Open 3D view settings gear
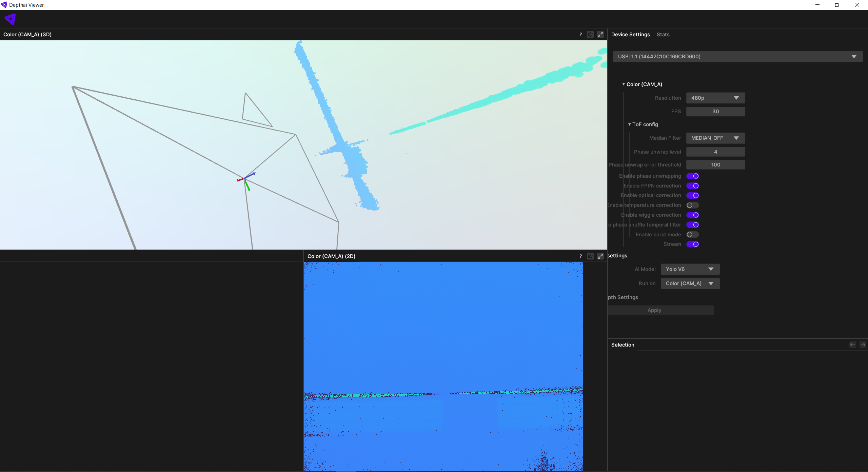 coord(590,35)
